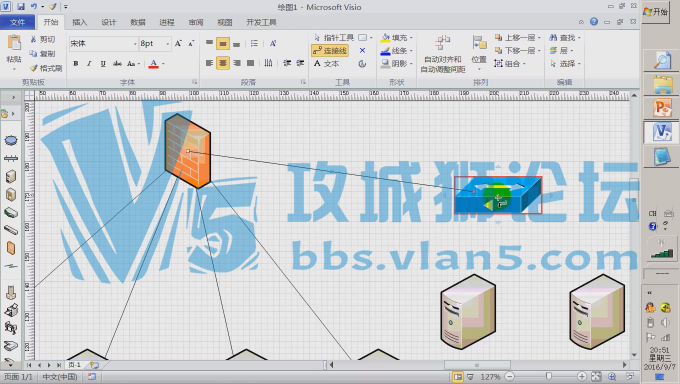This screenshot has height=384, width=680.
Task: Click the increase indent icon
Action: (x=300, y=63)
